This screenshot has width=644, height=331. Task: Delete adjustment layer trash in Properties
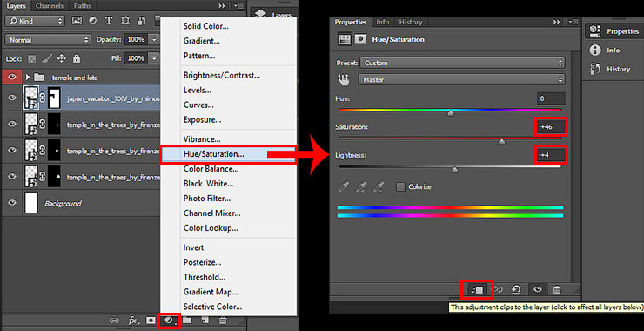pyautogui.click(x=556, y=289)
